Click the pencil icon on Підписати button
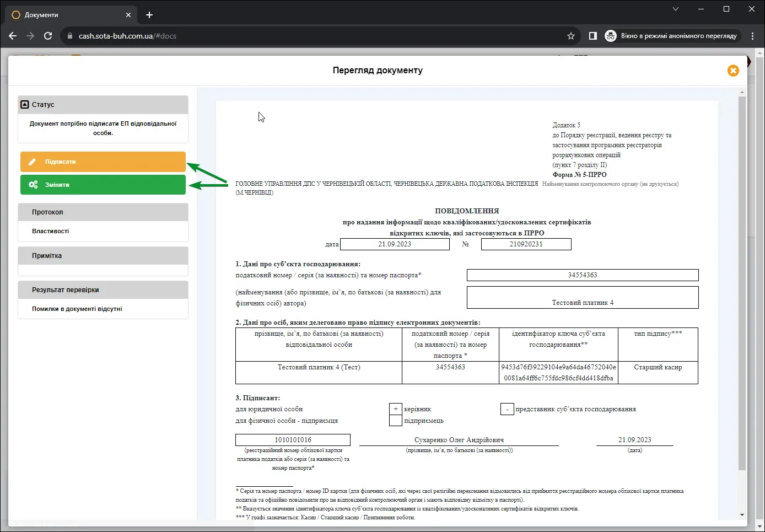 click(33, 162)
